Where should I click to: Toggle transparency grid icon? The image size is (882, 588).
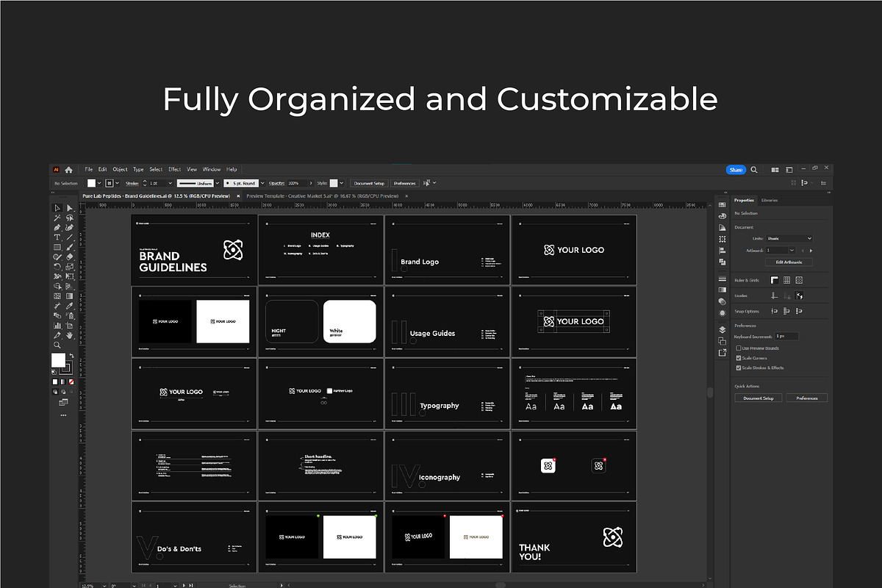click(x=799, y=280)
